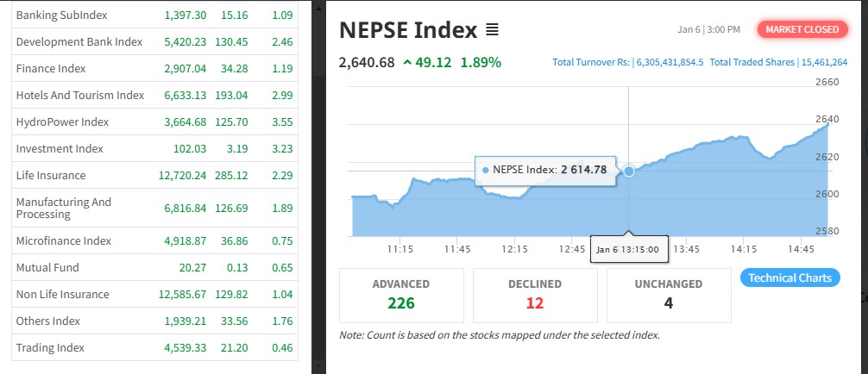Open the Trading Index entry

pos(50,347)
